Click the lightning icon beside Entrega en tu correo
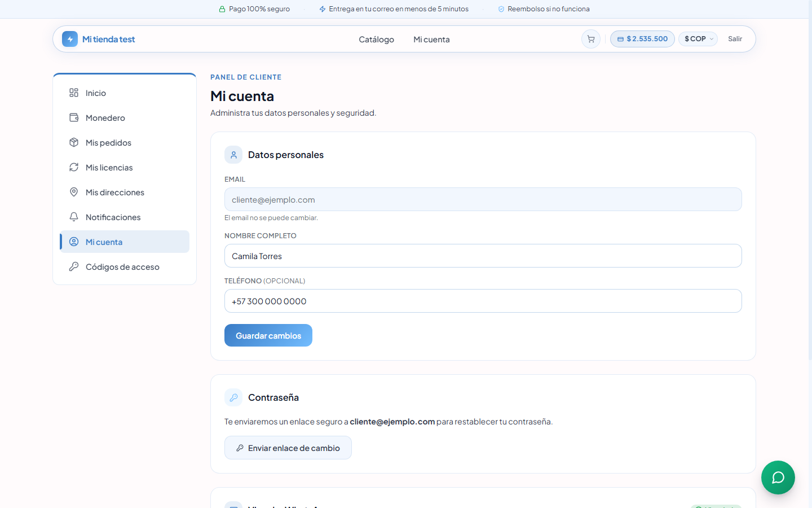 point(323,9)
